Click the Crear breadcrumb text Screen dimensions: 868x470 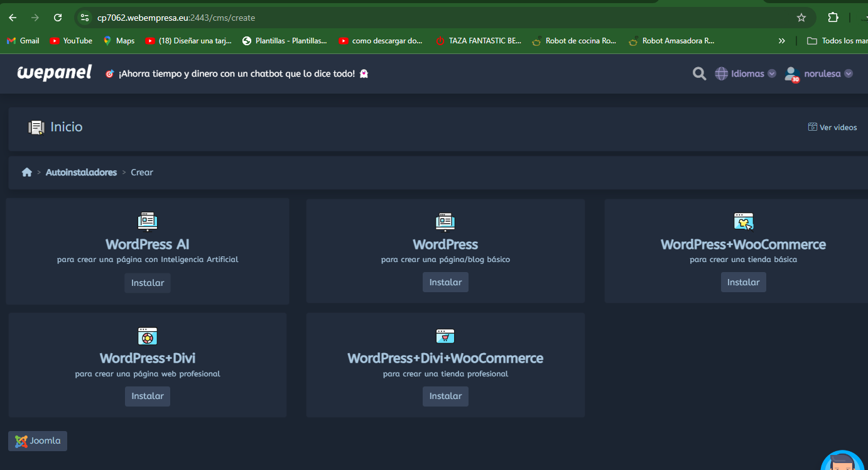coord(142,172)
